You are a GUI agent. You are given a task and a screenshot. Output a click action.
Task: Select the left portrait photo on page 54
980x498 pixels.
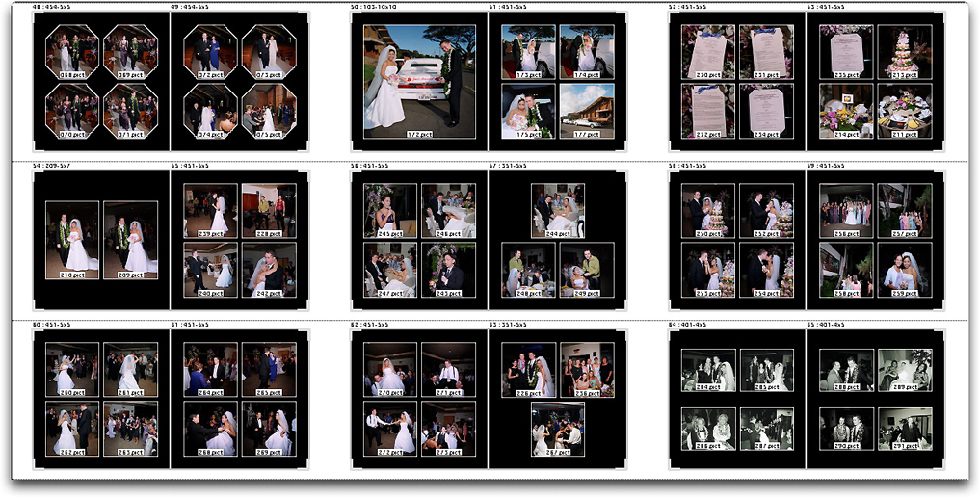(x=72, y=239)
